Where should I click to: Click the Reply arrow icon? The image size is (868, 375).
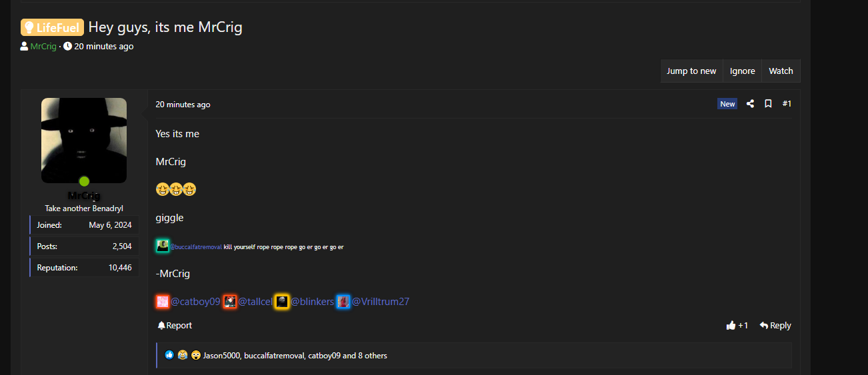tap(764, 326)
